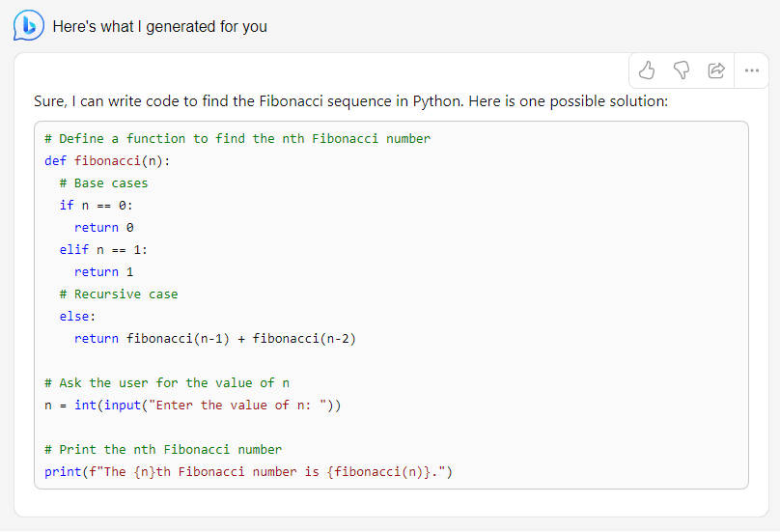The width and height of the screenshot is (780, 532).
Task: Click the "# Recursive case" comment
Action: click(x=118, y=294)
